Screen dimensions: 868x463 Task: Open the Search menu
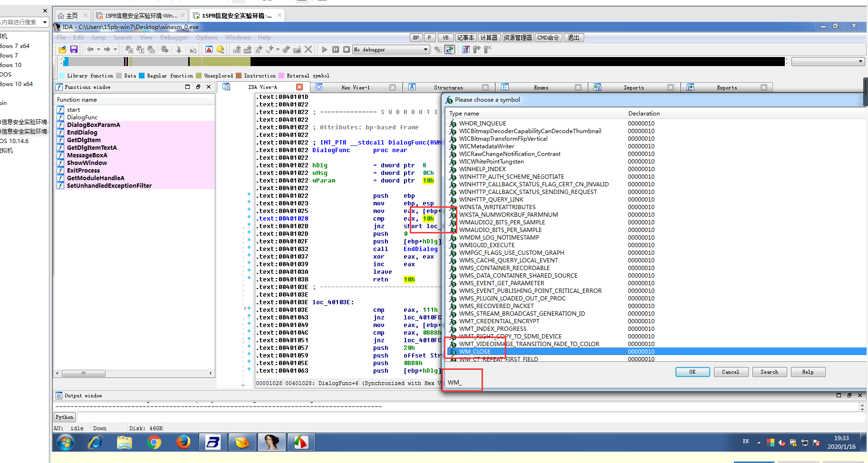pos(123,38)
